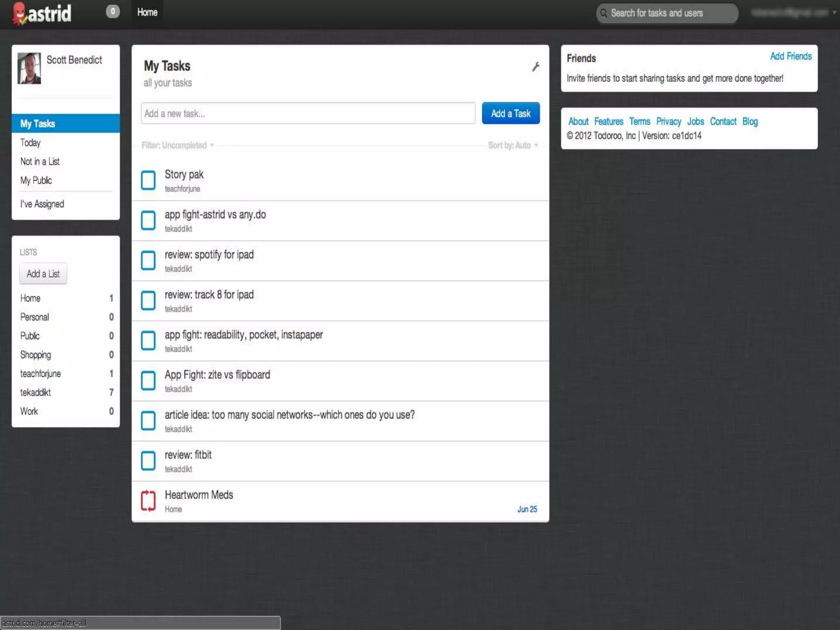Focus the Add a new task field

coord(308,114)
